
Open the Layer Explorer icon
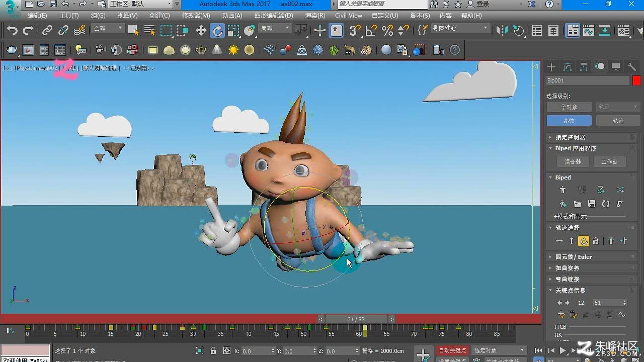coord(553,31)
